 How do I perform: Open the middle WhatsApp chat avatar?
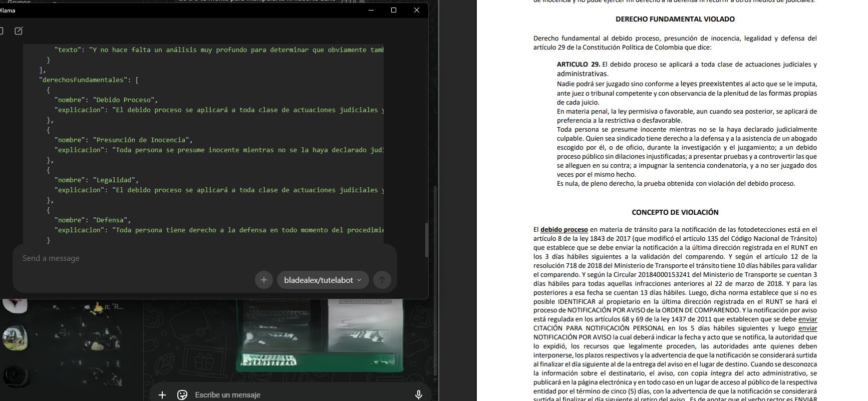(x=15, y=337)
